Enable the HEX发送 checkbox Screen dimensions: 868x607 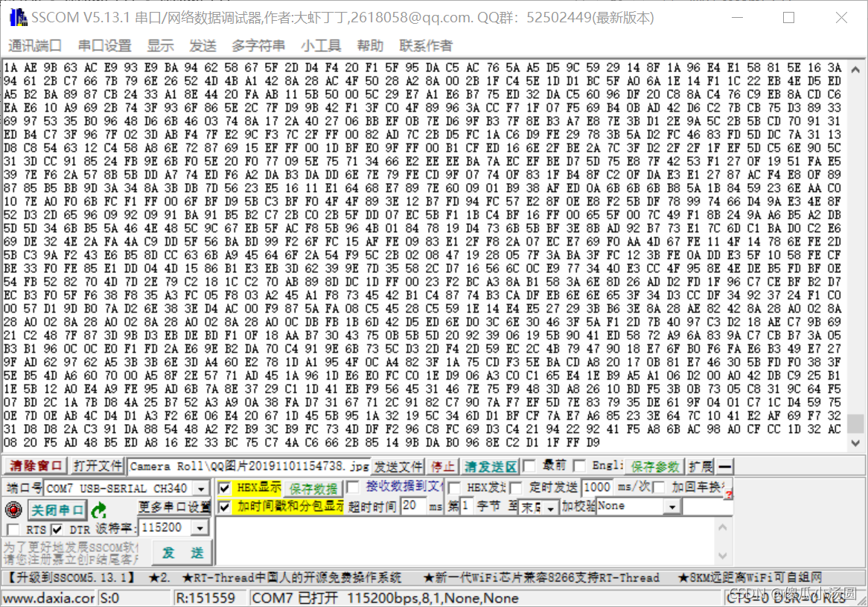click(455, 487)
